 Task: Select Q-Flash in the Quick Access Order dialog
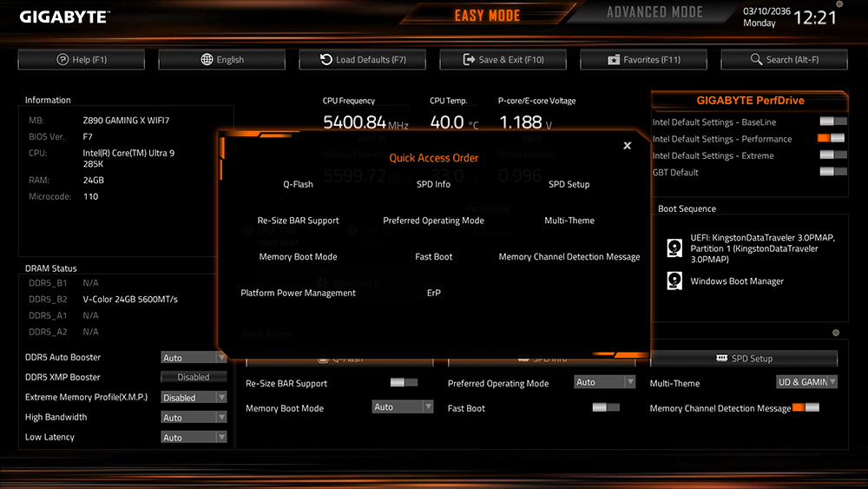[298, 184]
